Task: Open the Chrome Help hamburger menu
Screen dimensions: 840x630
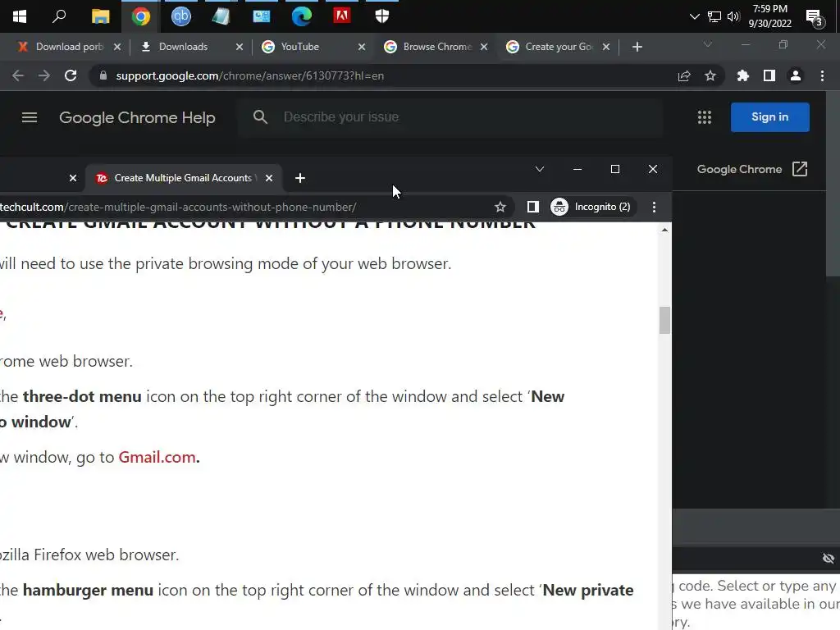Action: point(30,117)
